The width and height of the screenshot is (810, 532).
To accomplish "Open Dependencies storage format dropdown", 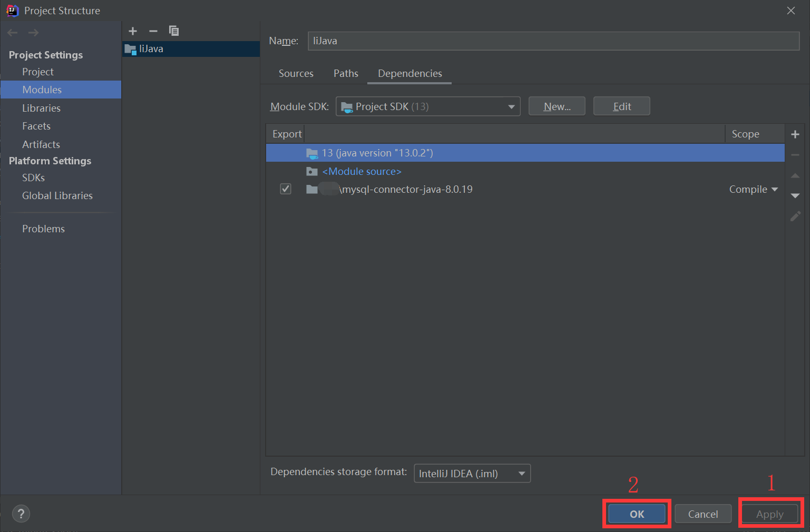I will 472,474.
